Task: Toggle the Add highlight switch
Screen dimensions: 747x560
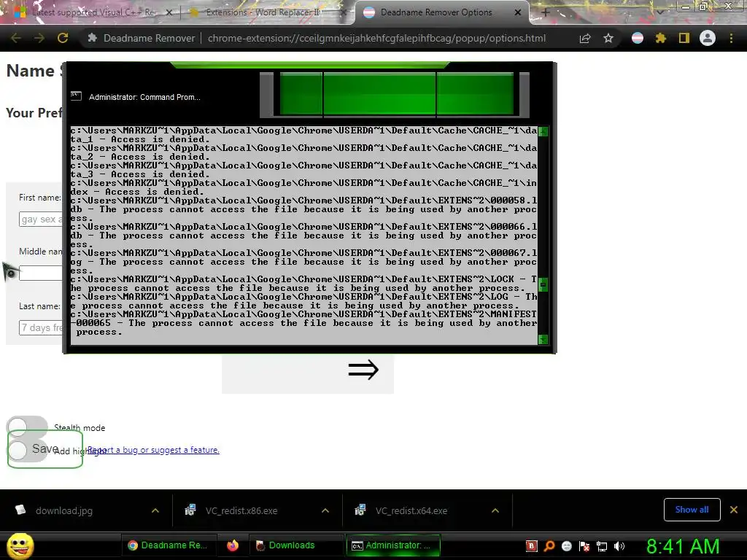Action: [x=27, y=451]
